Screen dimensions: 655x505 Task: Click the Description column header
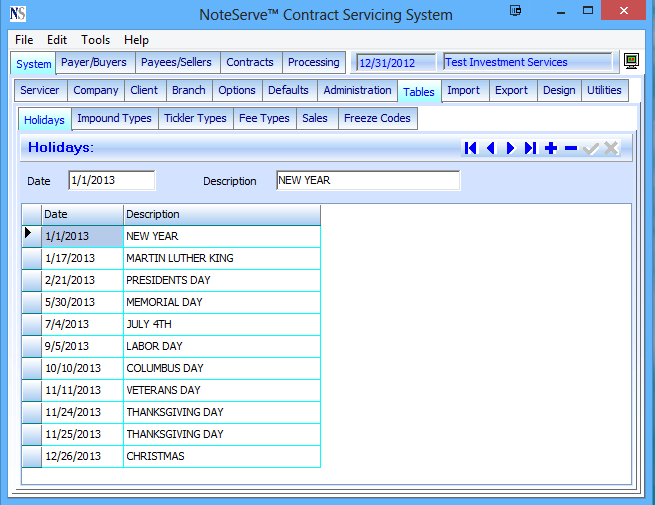click(x=221, y=214)
